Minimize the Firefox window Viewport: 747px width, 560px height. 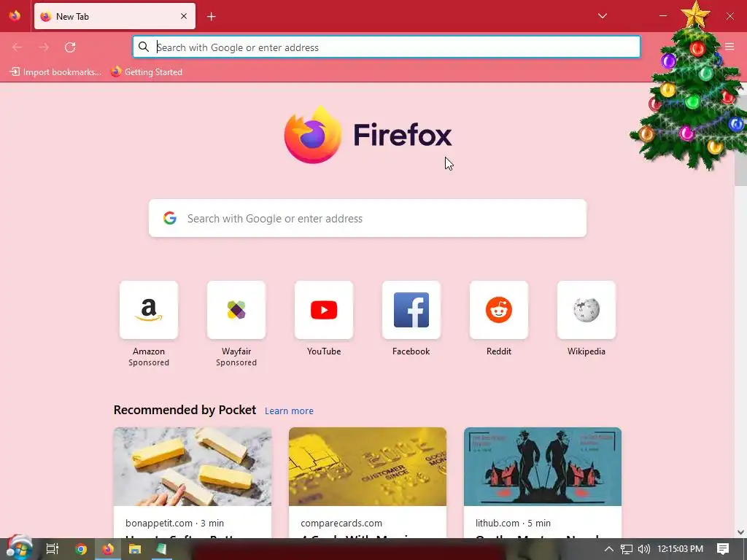point(662,16)
